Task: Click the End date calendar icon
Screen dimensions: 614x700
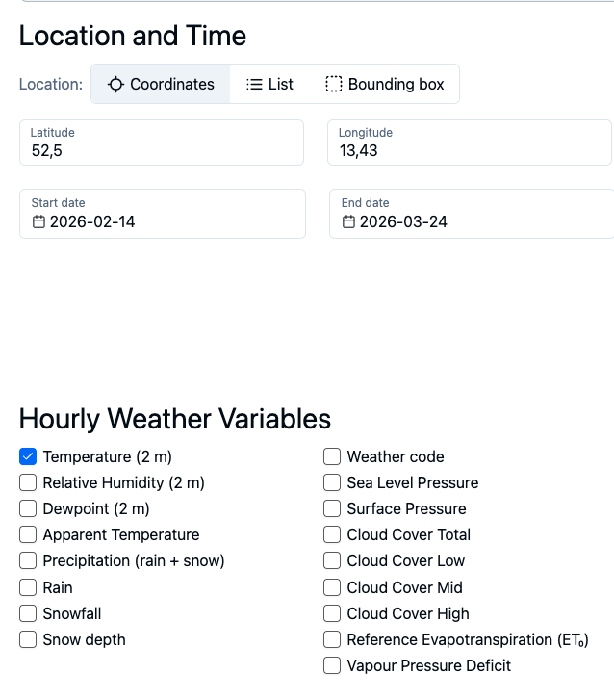Action: (348, 222)
